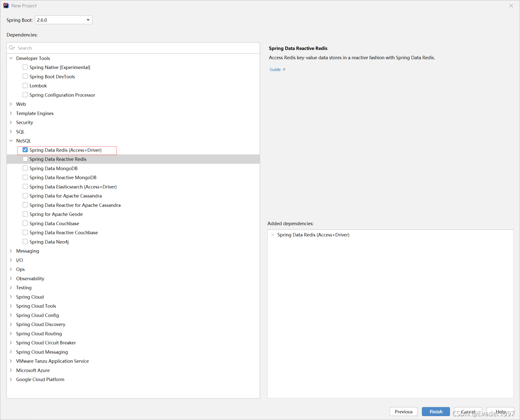The image size is (520, 420).
Task: Tick Spring Data Couchbase checkbox
Action: 25,223
